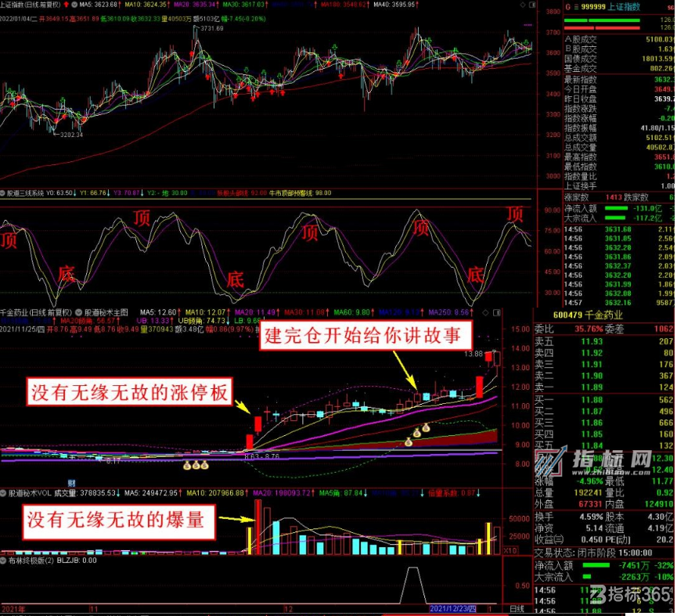
Task: Click the red marker icon beside 上证指数 title
Action: point(67,5)
